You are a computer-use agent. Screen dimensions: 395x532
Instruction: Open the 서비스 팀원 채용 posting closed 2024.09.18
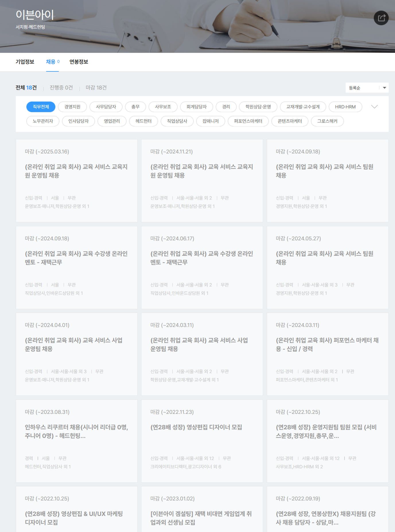coord(328,181)
